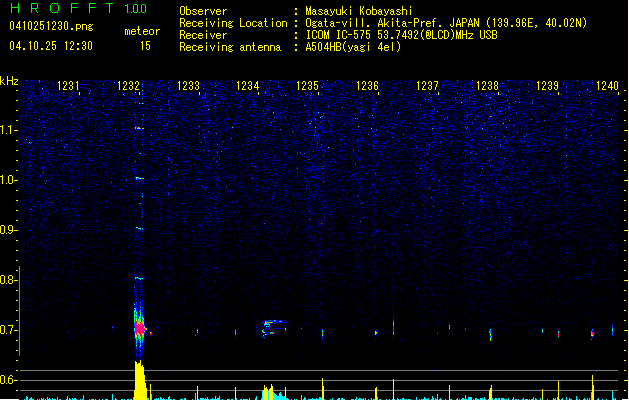The width and height of the screenshot is (629, 400).
Task: Click the 1233 time marker
Action: pyautogui.click(x=188, y=86)
